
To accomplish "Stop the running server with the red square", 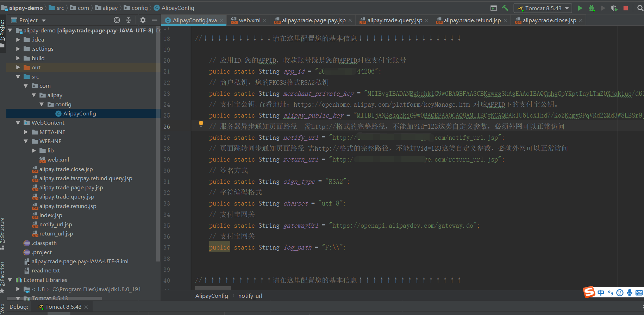I will pyautogui.click(x=626, y=8).
